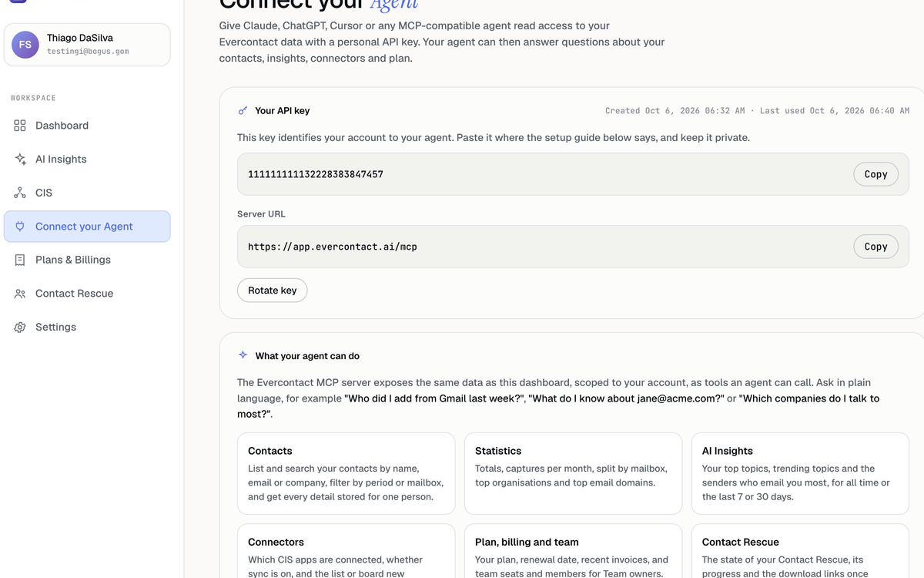924x578 pixels.
Task: Click the FS user avatar
Action: point(25,45)
